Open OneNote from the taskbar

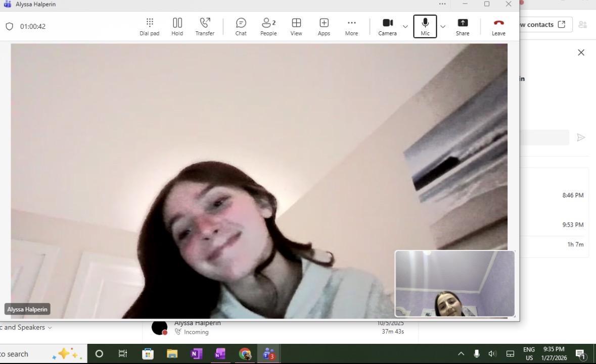pyautogui.click(x=196, y=354)
